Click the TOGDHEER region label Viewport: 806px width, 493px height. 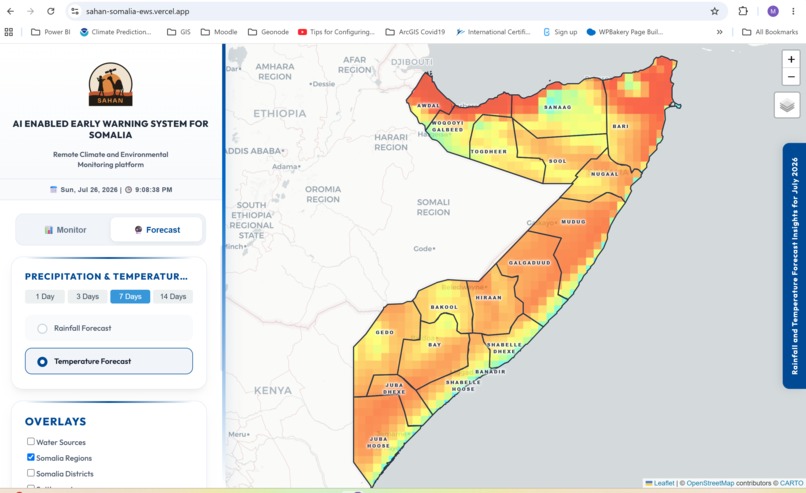pos(489,152)
